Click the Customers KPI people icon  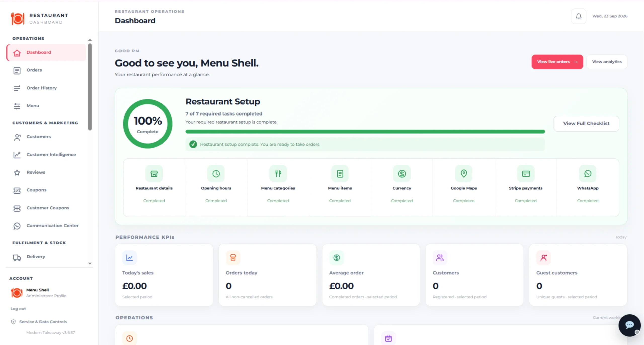440,257
